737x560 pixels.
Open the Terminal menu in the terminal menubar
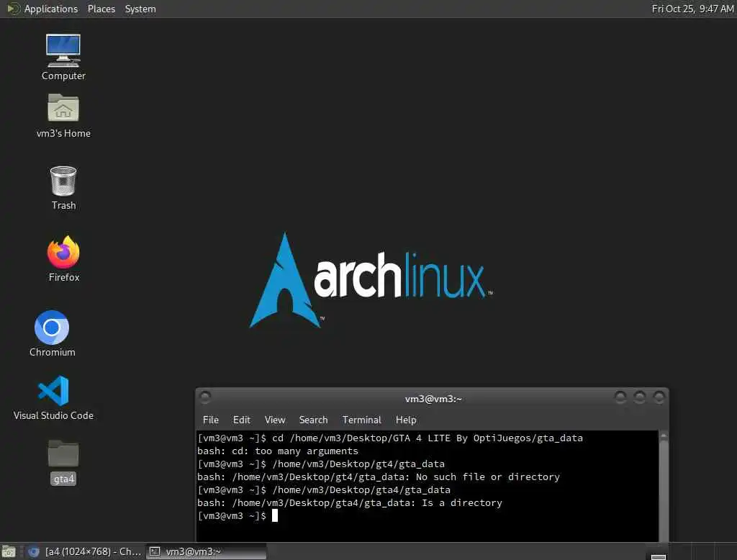pyautogui.click(x=361, y=420)
